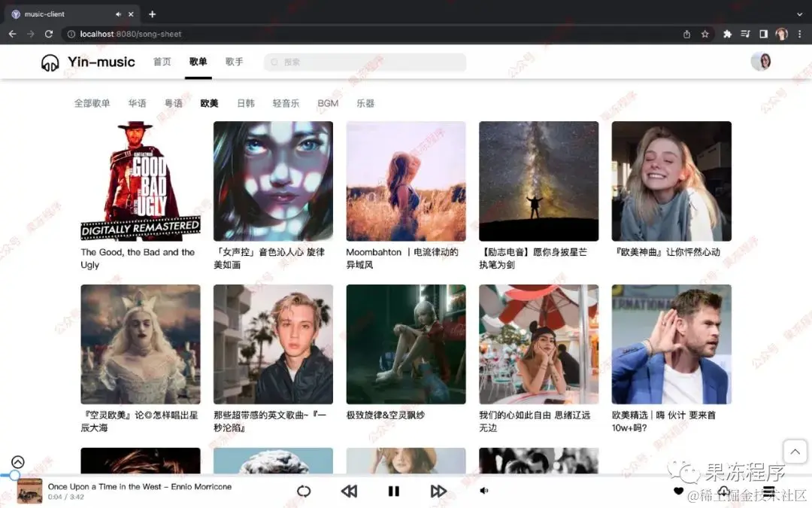Click the browser extensions puzzle icon

point(727,34)
